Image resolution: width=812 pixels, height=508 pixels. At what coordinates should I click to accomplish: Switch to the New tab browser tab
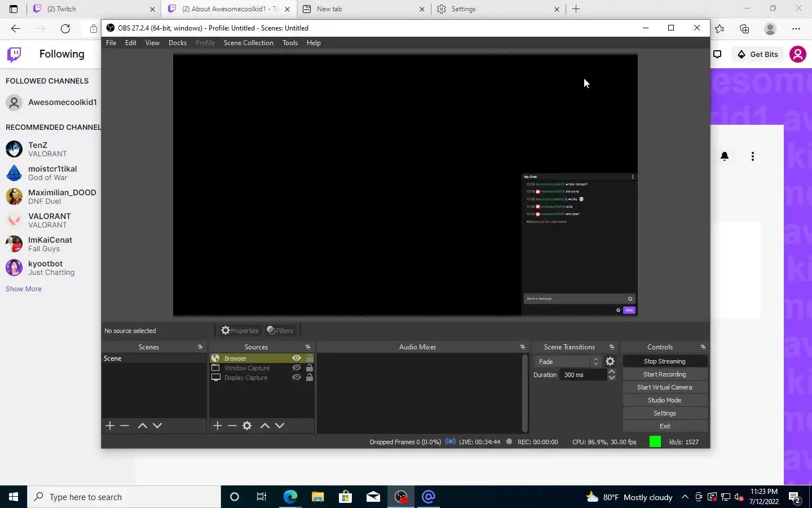tap(364, 9)
